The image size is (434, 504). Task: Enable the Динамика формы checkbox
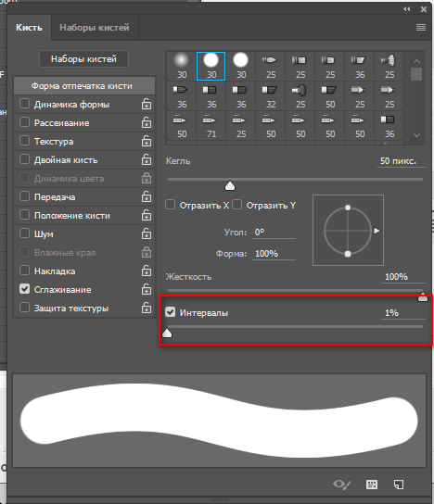coord(24,104)
